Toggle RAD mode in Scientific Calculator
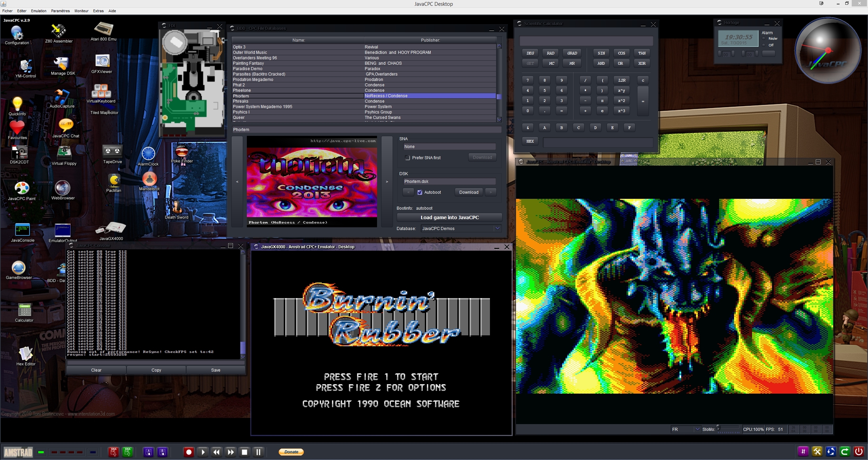Image resolution: width=868 pixels, height=460 pixels. click(x=551, y=53)
